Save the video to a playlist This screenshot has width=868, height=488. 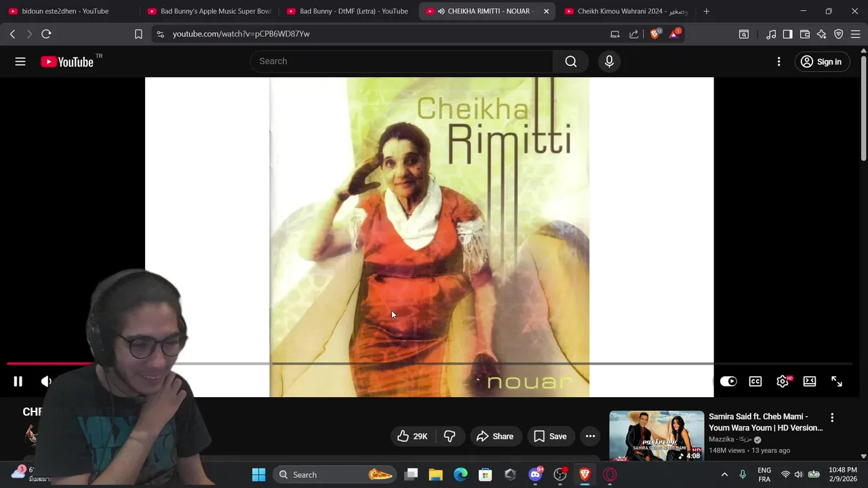pyautogui.click(x=550, y=436)
